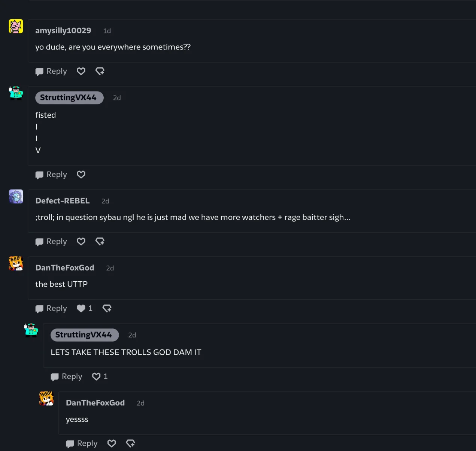The image size is (476, 451).
Task: Like amysilly10029's comment with the heart
Action: coord(81,71)
